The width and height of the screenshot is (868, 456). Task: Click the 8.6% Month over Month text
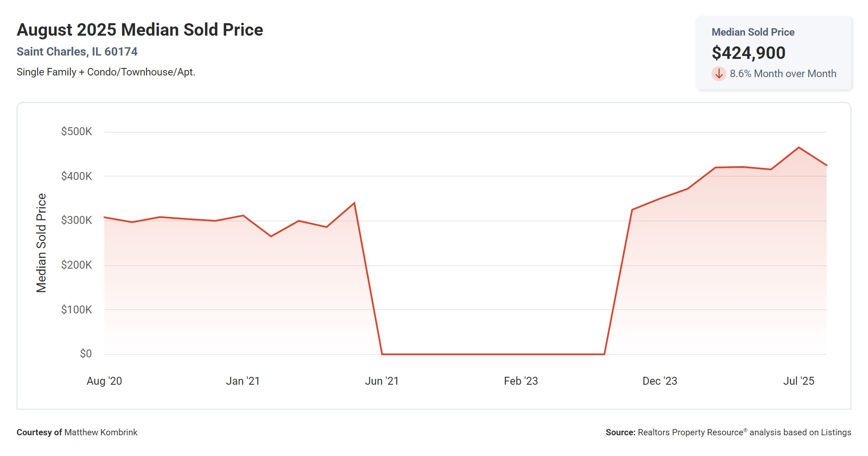(x=783, y=74)
